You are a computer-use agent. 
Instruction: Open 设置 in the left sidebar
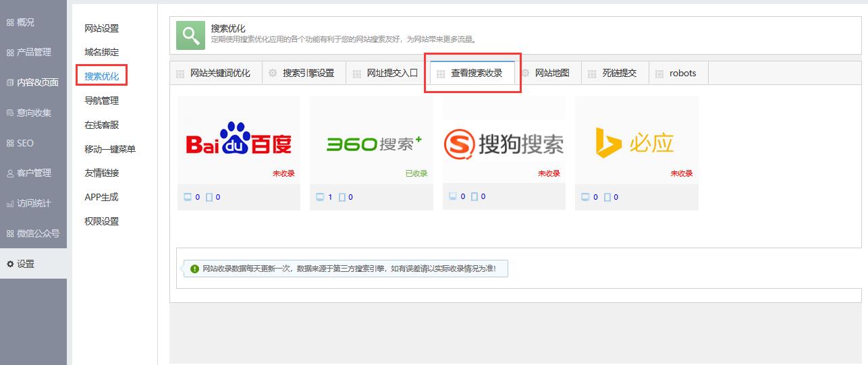(x=26, y=264)
